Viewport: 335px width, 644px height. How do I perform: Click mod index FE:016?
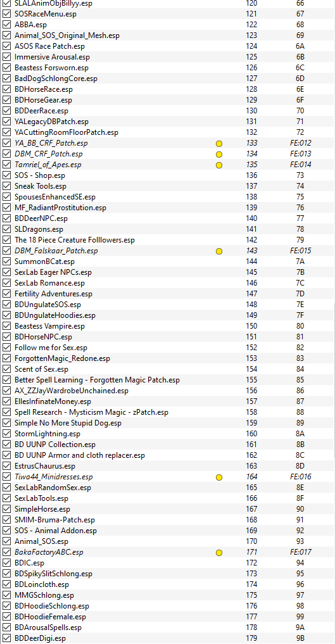click(x=301, y=477)
